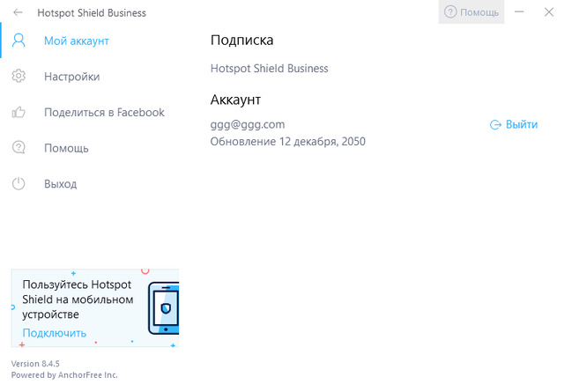This screenshot has height=392, width=564.
Task: Click the sign-out arrow icon beside Выйти
Action: [495, 125]
